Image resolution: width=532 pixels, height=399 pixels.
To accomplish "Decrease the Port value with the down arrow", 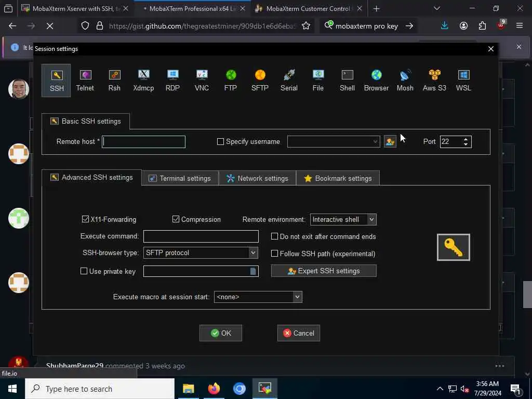I will point(466,144).
